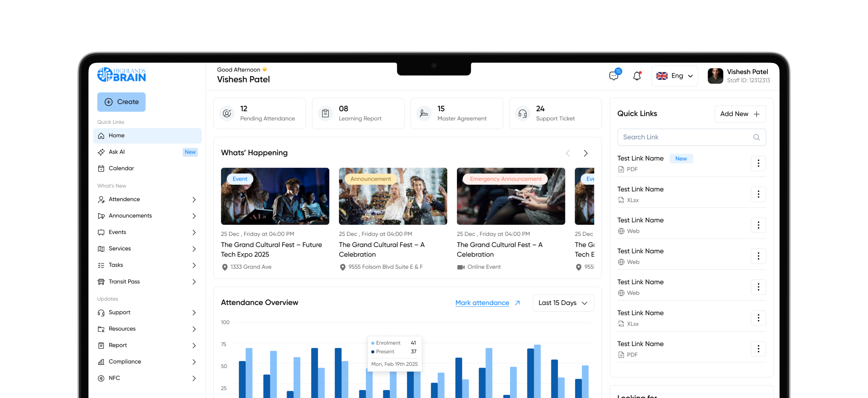Click the search magnifier in Search Link field
Image resolution: width=868 pixels, height=398 pixels.
tap(756, 137)
